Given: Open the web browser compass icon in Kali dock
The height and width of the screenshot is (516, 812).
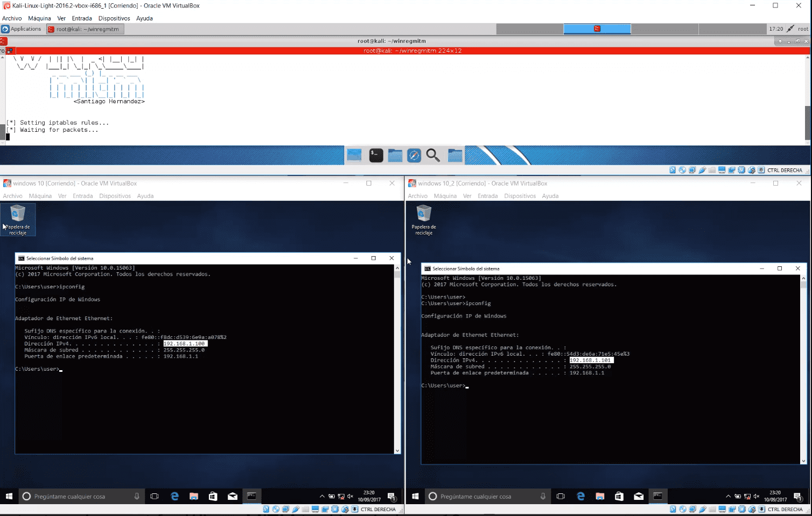Looking at the screenshot, I should point(414,155).
